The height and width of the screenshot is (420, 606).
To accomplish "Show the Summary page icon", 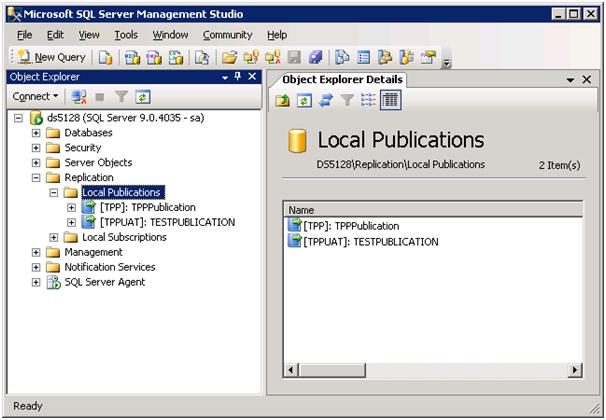I will [x=363, y=58].
